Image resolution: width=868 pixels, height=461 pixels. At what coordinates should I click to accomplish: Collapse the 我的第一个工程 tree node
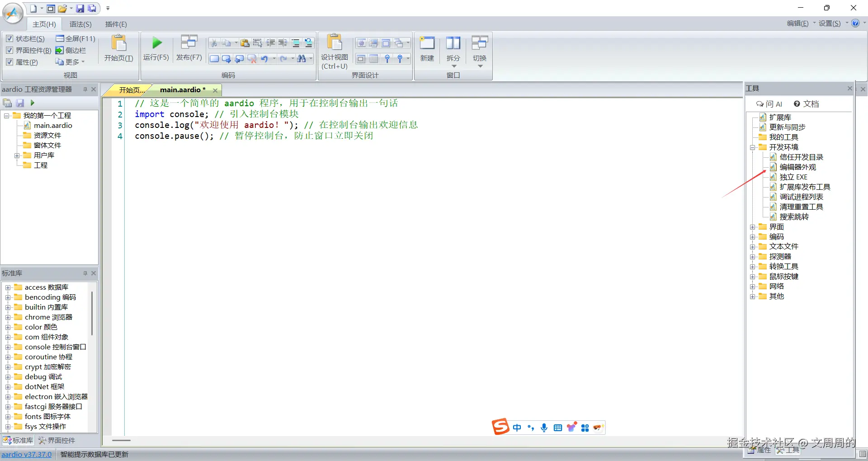tap(7, 116)
